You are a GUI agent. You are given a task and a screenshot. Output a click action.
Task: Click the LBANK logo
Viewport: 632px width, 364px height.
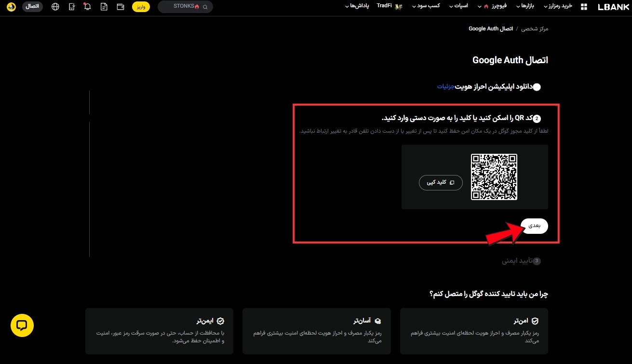pyautogui.click(x=613, y=7)
